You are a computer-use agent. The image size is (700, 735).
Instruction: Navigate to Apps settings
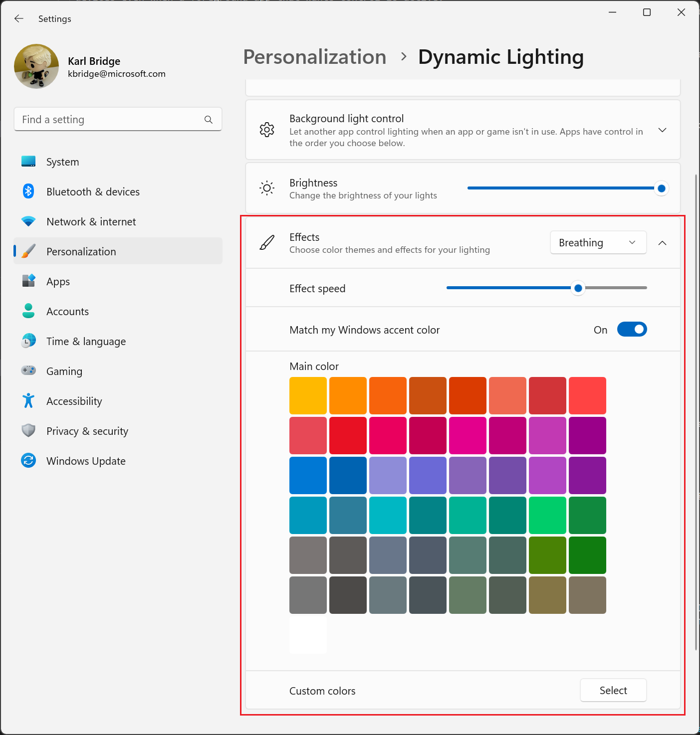coord(58,281)
